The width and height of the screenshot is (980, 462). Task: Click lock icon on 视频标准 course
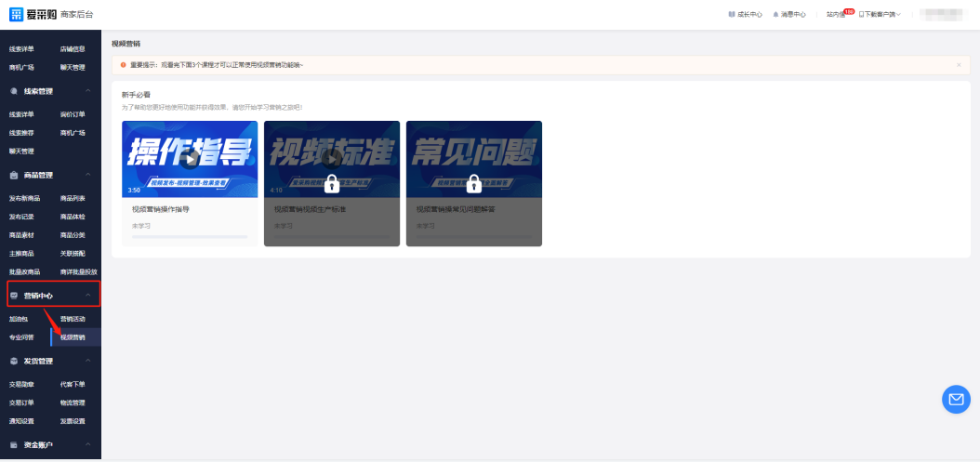(x=331, y=183)
